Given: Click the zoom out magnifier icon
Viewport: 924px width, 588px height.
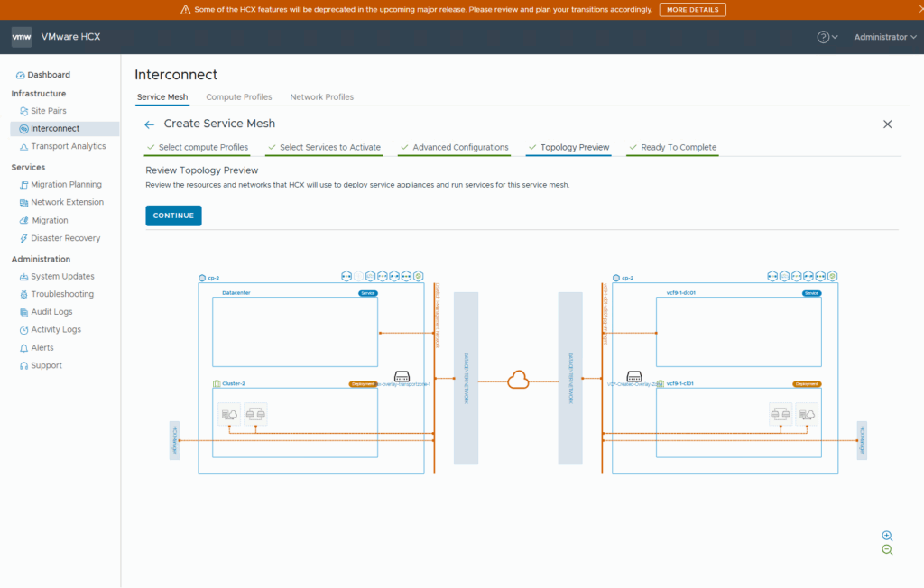Looking at the screenshot, I should click(x=887, y=550).
